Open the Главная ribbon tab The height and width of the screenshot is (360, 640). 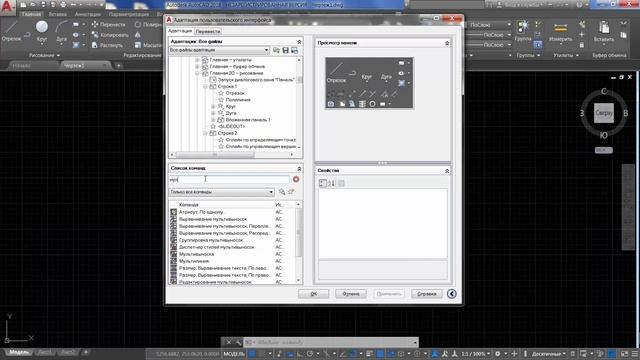(31, 14)
